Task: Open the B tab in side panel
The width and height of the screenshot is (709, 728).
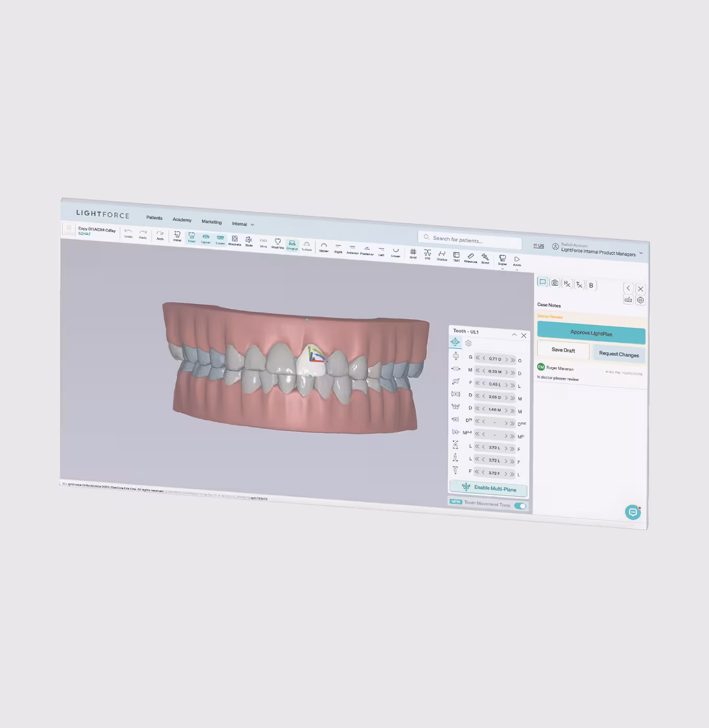Action: [x=591, y=286]
